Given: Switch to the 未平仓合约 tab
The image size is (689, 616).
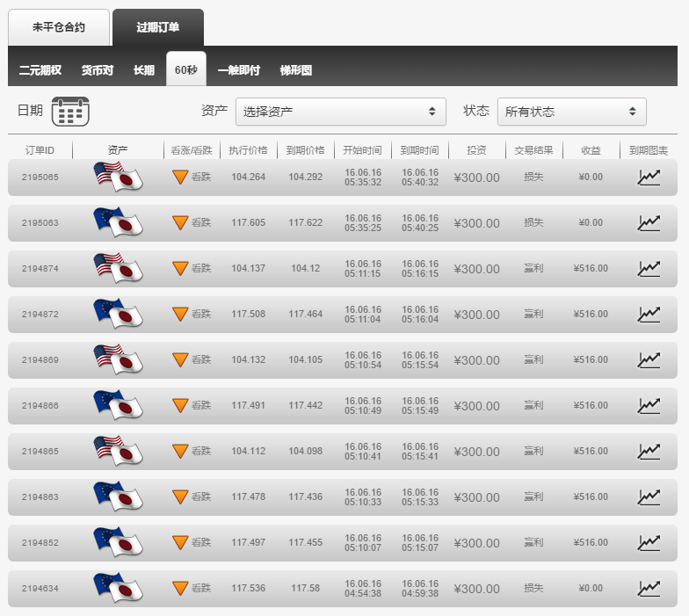Looking at the screenshot, I should 58,27.
